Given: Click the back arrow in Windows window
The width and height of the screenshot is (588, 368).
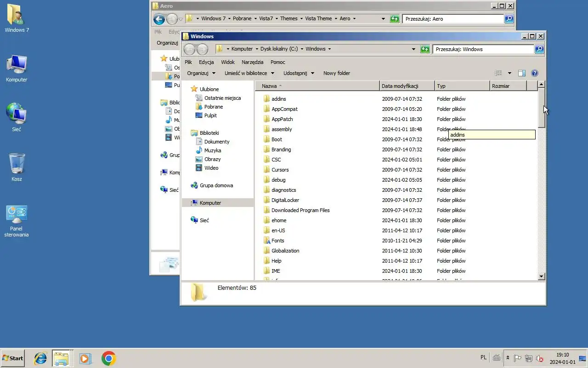Looking at the screenshot, I should 189,49.
